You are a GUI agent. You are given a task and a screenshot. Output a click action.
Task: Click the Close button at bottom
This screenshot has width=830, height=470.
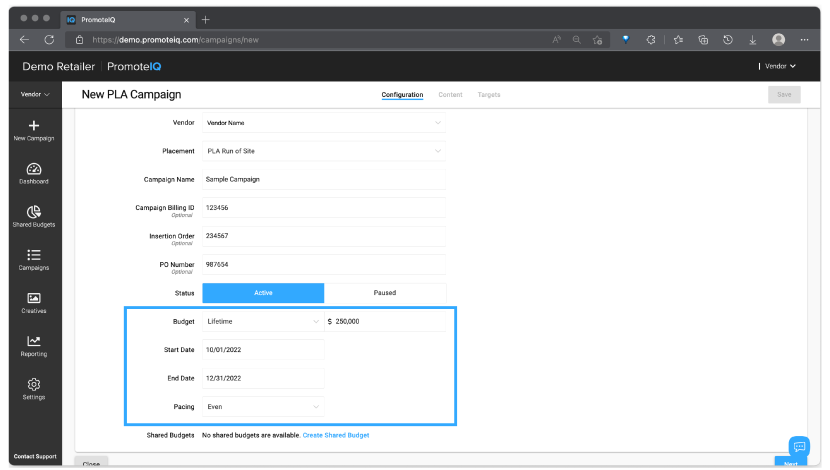click(91, 463)
